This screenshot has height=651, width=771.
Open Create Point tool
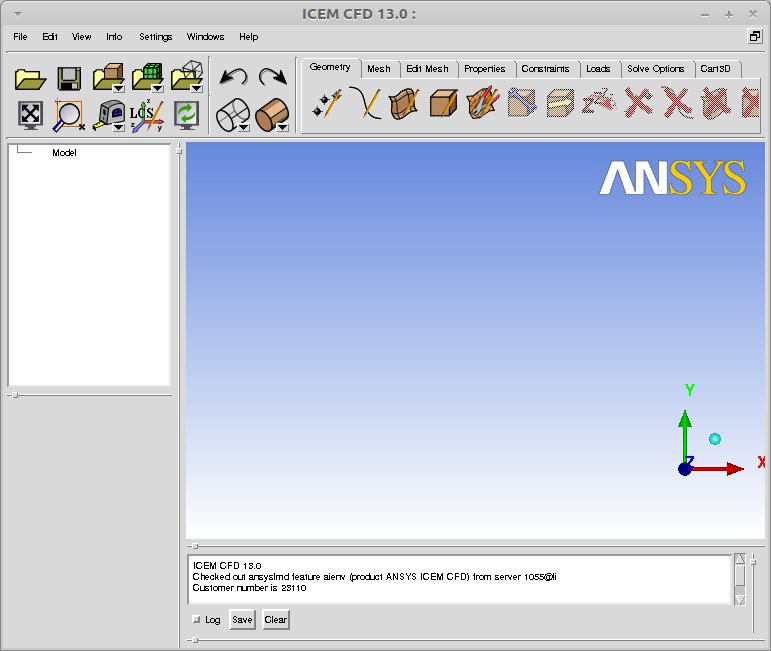[x=326, y=103]
